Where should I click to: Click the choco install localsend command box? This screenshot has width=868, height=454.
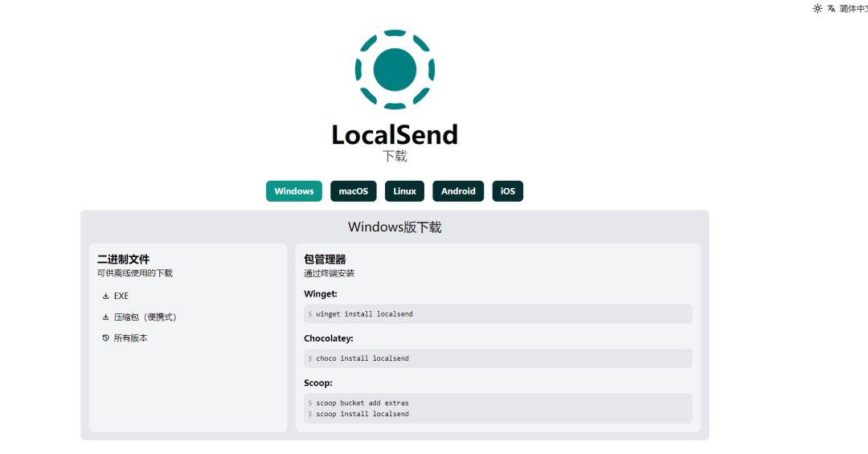tap(497, 358)
